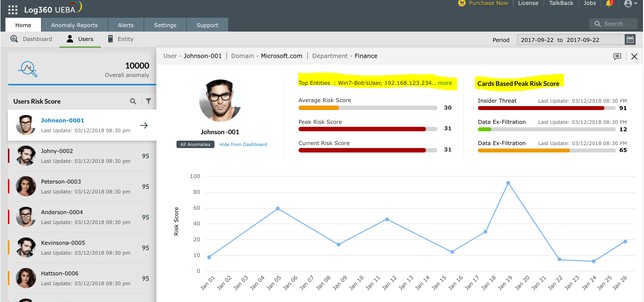Viewport: 644px width, 302px height.
Task: Click the Purchase Now shopping cart icon
Action: (462, 3)
